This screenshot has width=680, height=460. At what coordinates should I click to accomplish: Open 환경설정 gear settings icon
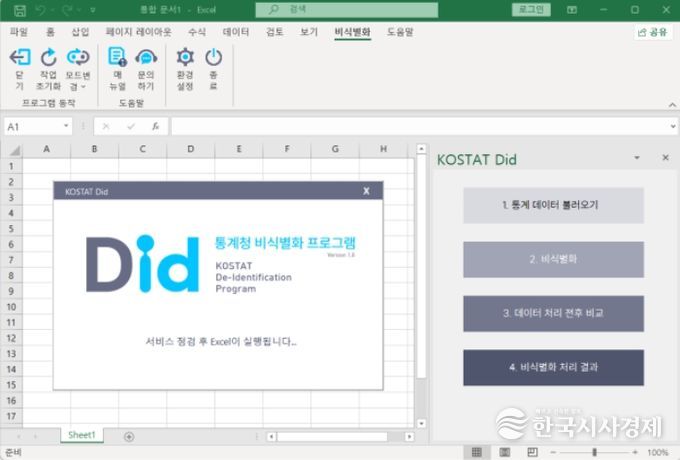[185, 58]
